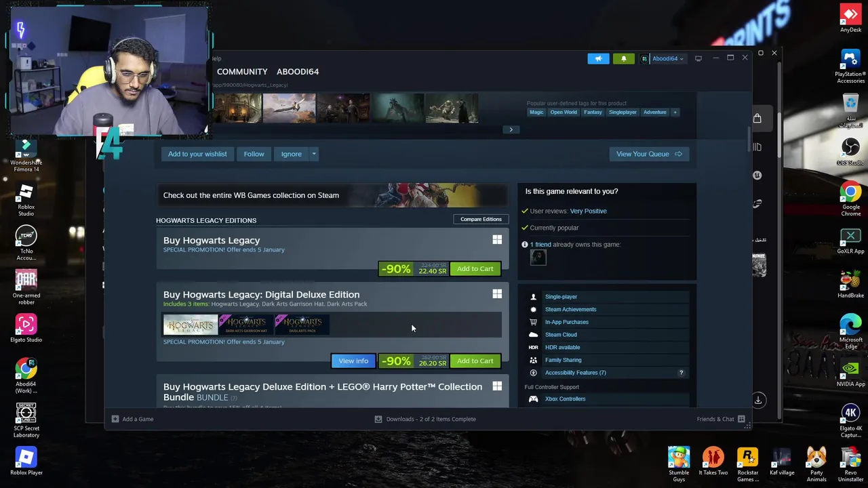
Task: Open the COMMUNITY menu
Action: pyautogui.click(x=242, y=71)
